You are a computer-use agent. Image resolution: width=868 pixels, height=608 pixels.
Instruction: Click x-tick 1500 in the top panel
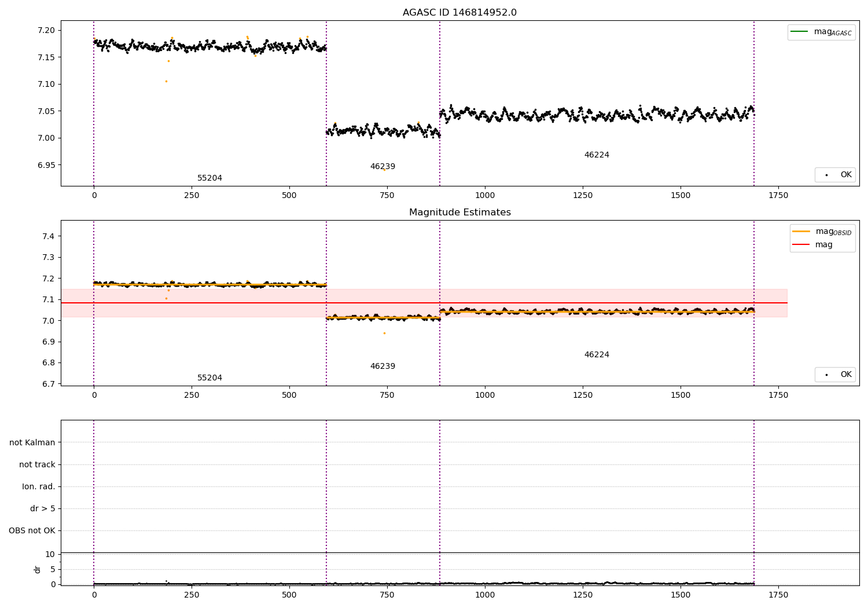[x=681, y=195]
